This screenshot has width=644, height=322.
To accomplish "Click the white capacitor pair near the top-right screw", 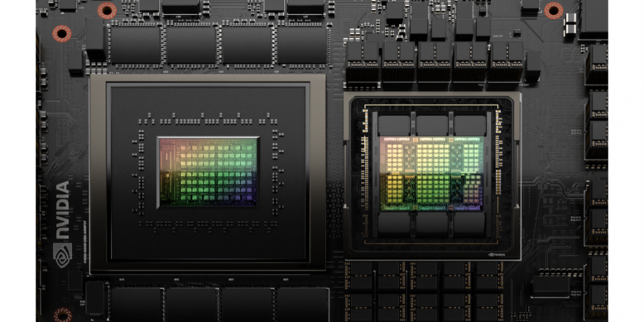I will pos(570,23).
